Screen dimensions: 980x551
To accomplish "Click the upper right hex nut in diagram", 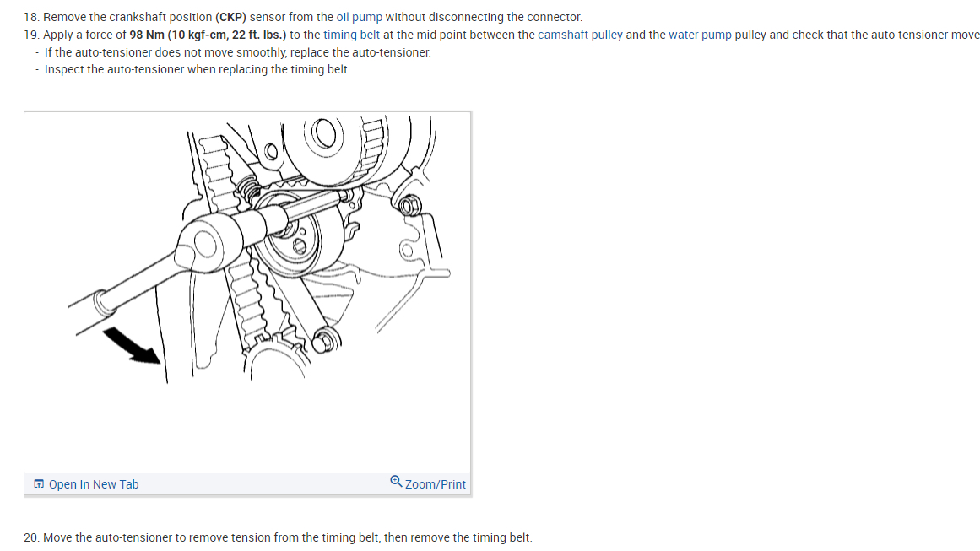I will [x=409, y=205].
